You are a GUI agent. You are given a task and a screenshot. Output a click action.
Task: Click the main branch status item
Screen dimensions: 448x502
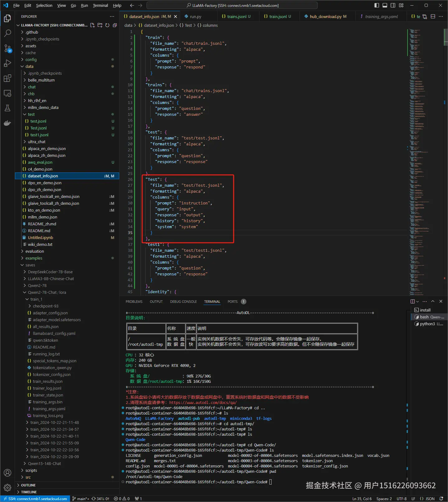tap(81, 499)
